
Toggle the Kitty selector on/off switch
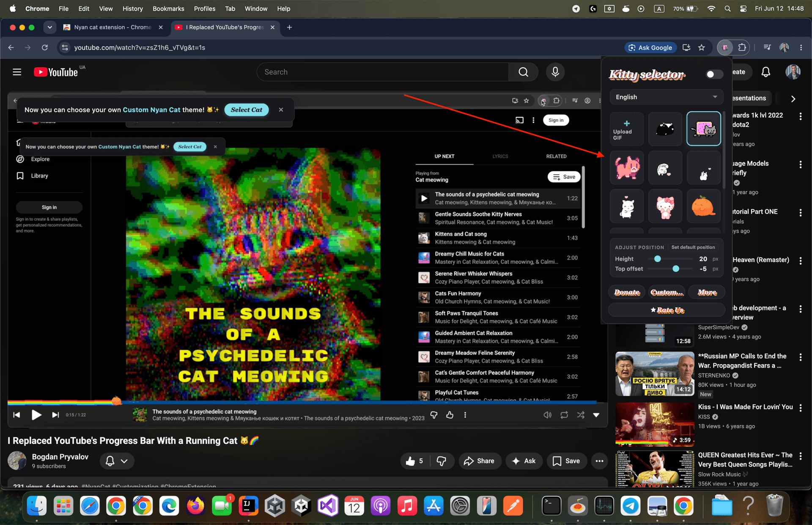click(x=714, y=74)
